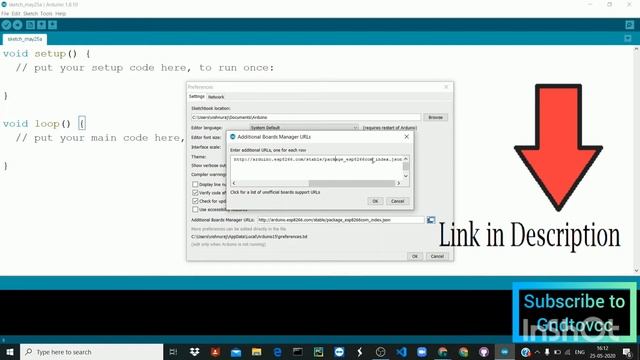Open the terminal window taskbar icon

click(298, 352)
